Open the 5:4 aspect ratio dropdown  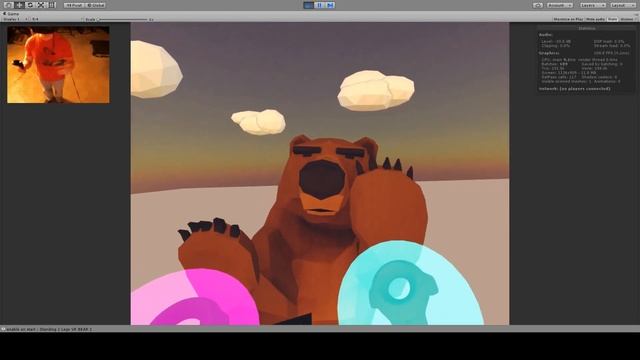(x=57, y=19)
